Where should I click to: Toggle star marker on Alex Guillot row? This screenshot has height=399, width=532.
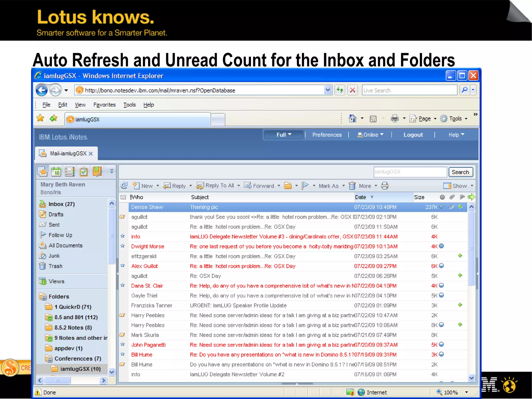[x=123, y=266]
